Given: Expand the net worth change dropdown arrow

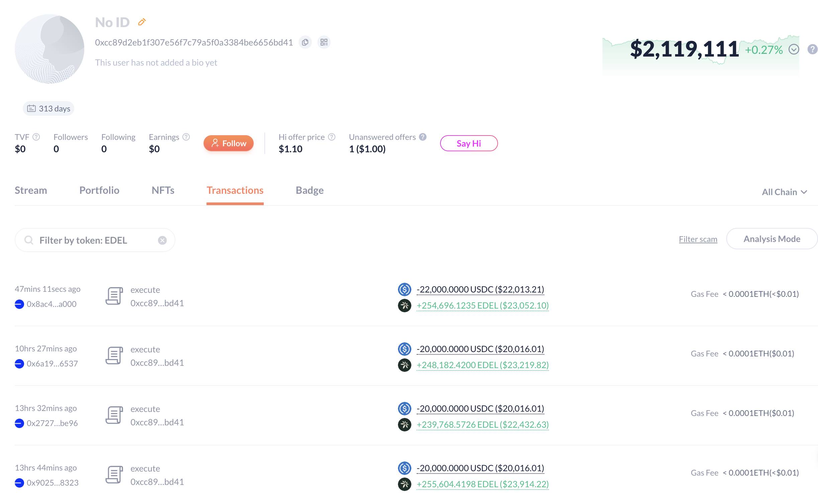Looking at the screenshot, I should (x=794, y=50).
